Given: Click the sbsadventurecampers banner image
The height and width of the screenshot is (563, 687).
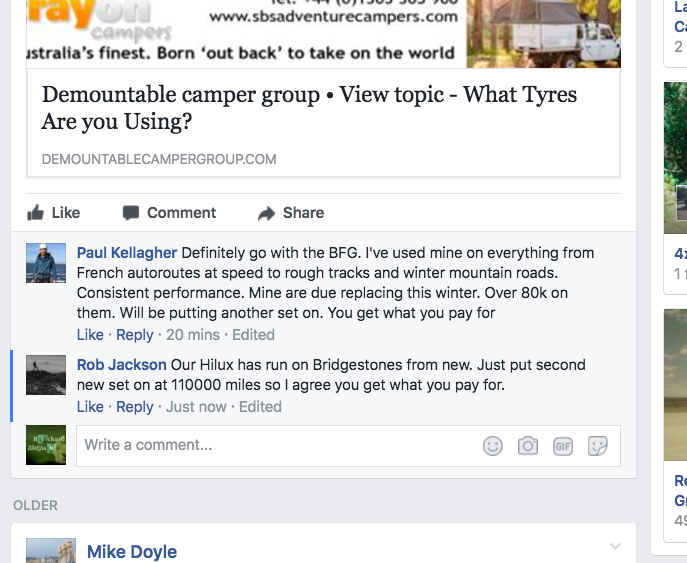Looking at the screenshot, I should click(x=323, y=34).
